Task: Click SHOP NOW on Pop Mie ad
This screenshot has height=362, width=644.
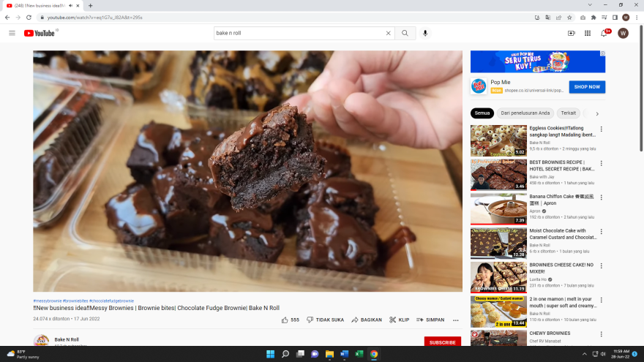Action: tap(587, 86)
